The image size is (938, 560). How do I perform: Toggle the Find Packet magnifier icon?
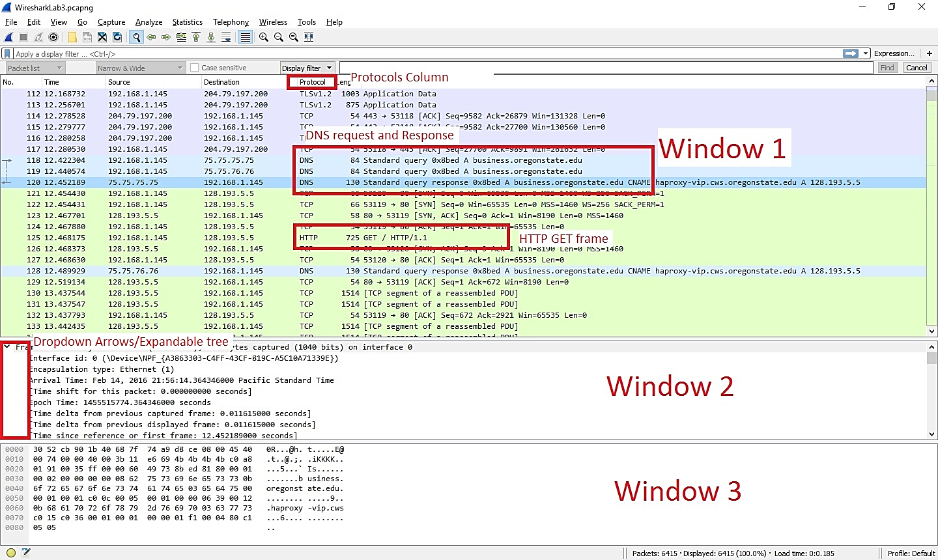(x=136, y=37)
